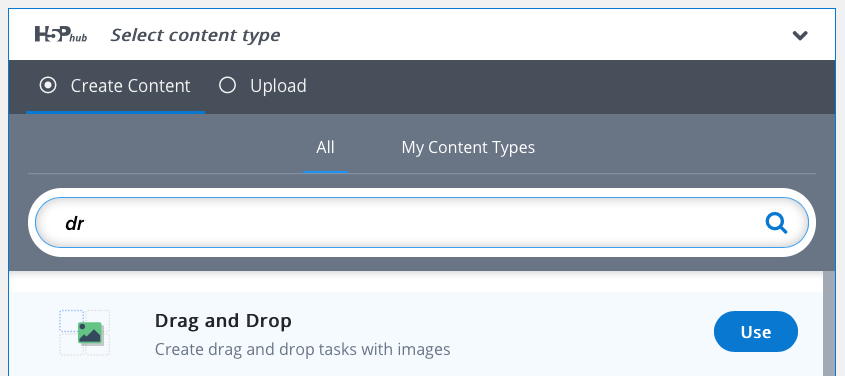
Task: Click the H5P hub logo
Action: point(60,34)
